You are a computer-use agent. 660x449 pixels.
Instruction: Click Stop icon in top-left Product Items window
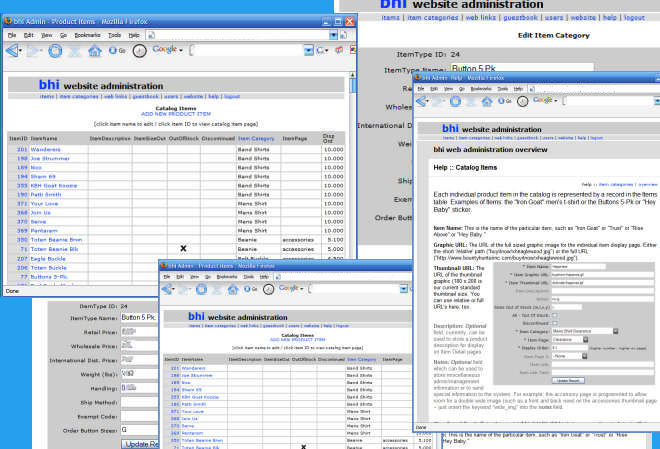point(75,51)
